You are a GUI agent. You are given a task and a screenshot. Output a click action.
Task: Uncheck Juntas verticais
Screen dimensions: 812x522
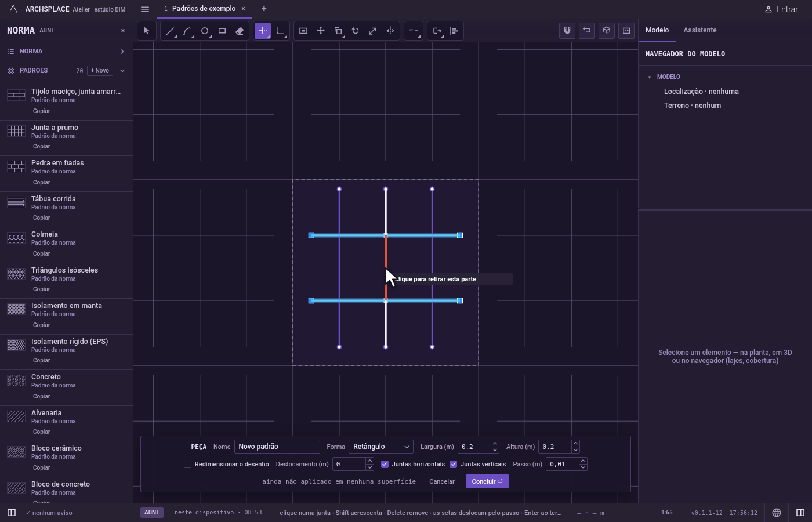pyautogui.click(x=453, y=464)
